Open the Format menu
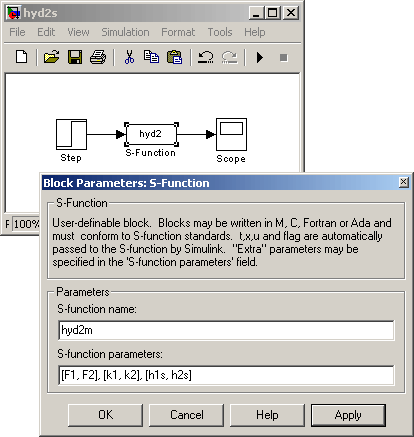The image size is (414, 437). 178,32
